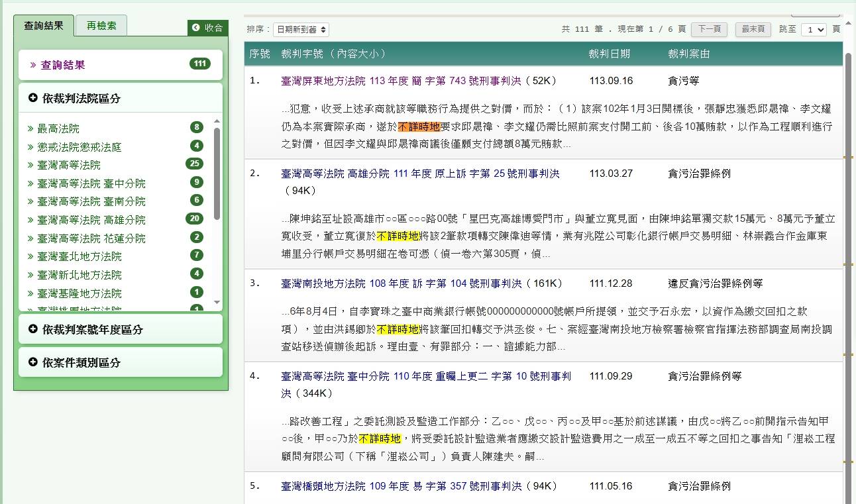
Task: Click date 113.03.27 in second row
Action: pyautogui.click(x=611, y=174)
